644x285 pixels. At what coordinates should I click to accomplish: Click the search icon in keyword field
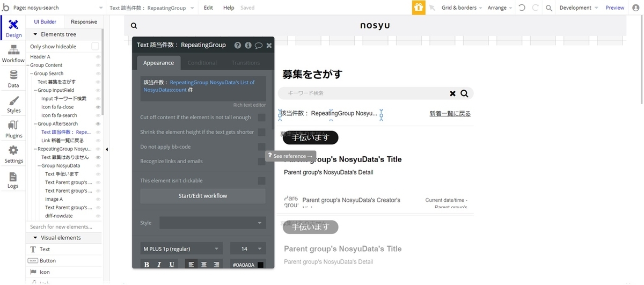tap(464, 93)
